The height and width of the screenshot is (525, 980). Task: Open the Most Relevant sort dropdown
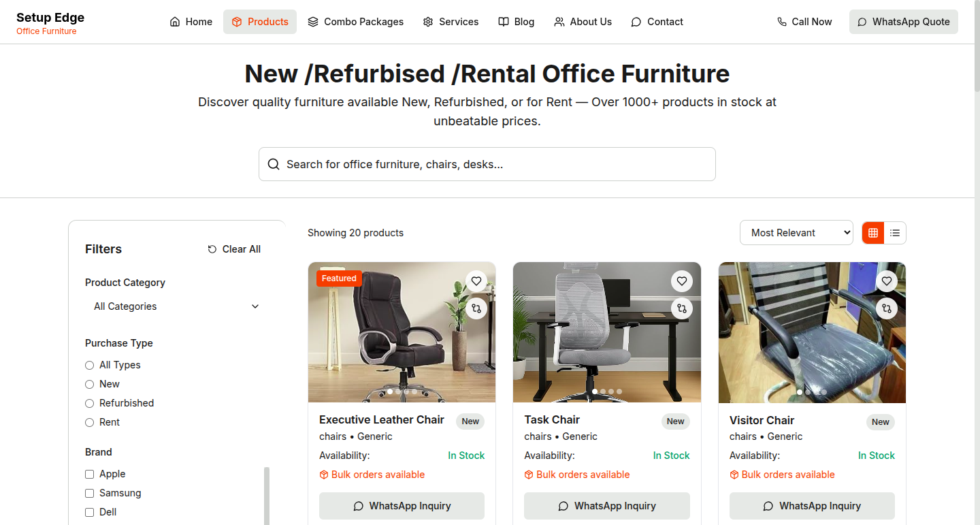796,233
